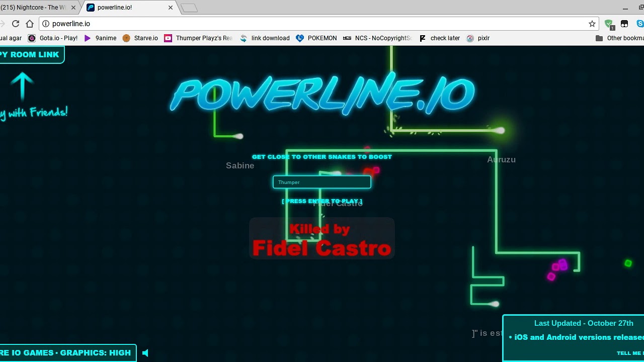Open the POKEMON bookmark

(316, 38)
